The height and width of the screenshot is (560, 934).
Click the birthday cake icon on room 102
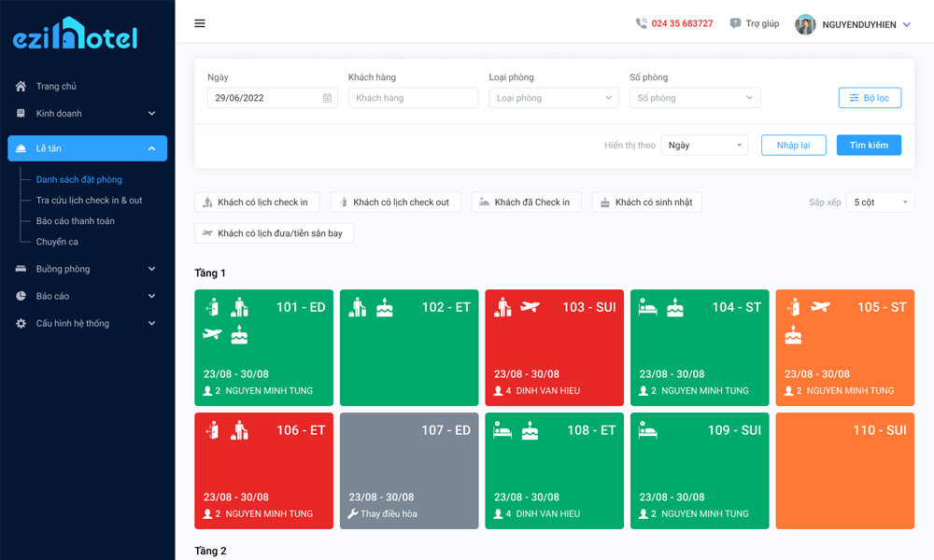coord(385,307)
